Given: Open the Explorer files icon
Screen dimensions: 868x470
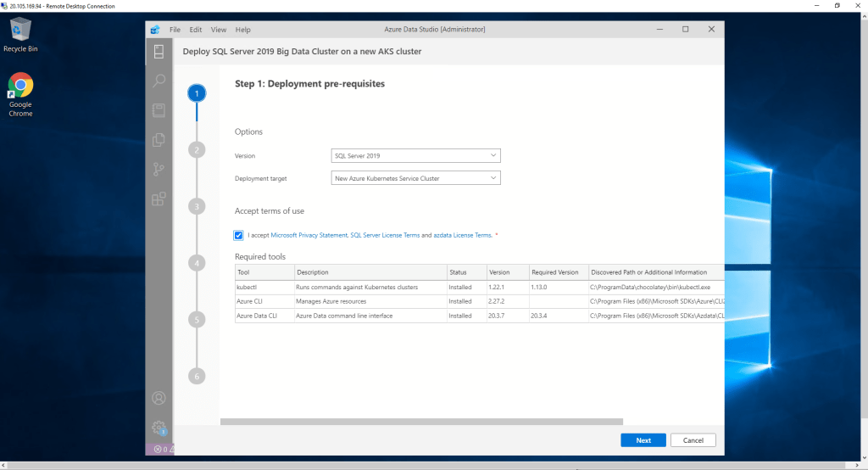Looking at the screenshot, I should (x=159, y=140).
